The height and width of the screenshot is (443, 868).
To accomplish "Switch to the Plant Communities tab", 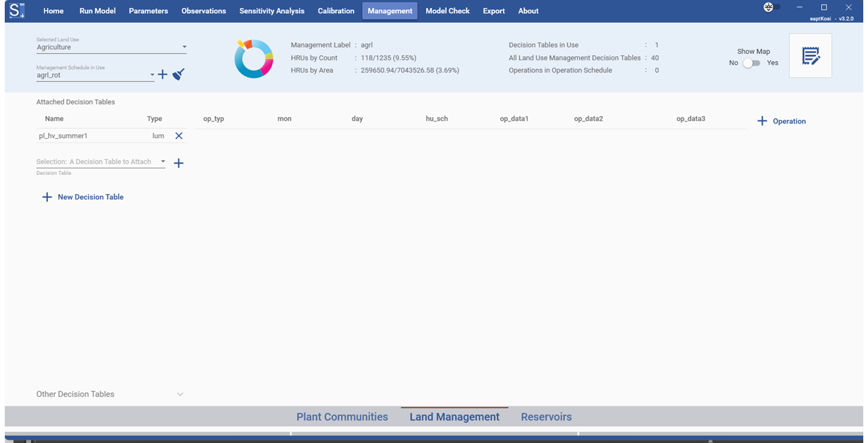I will coord(342,417).
